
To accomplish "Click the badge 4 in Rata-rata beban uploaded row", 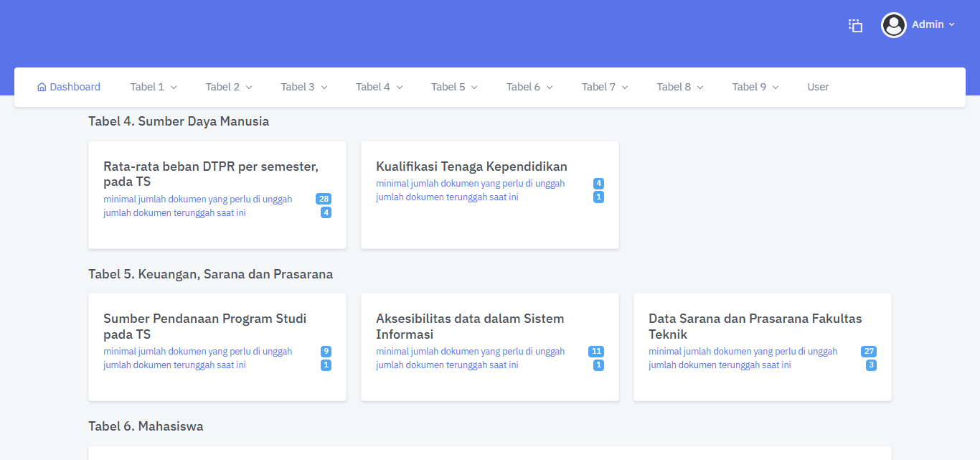I will pos(326,213).
